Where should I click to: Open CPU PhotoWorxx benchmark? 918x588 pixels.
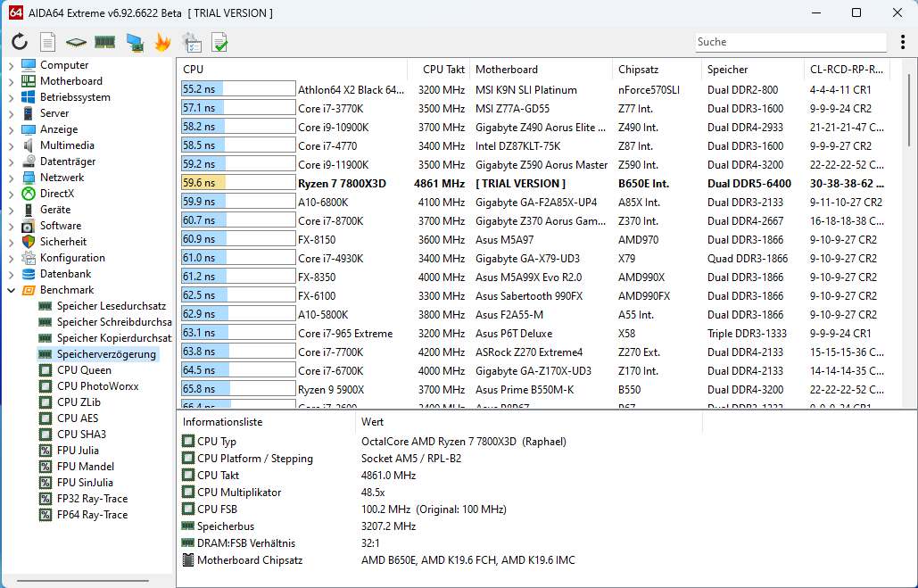pos(98,386)
